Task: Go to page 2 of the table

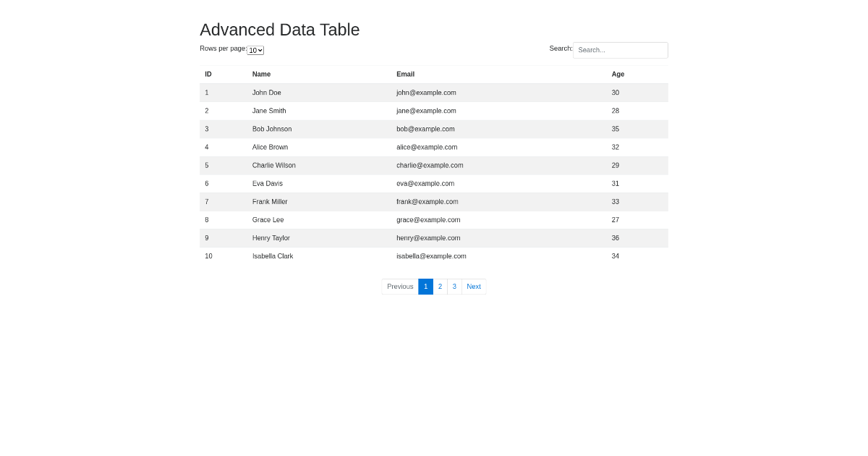Action: (x=440, y=287)
